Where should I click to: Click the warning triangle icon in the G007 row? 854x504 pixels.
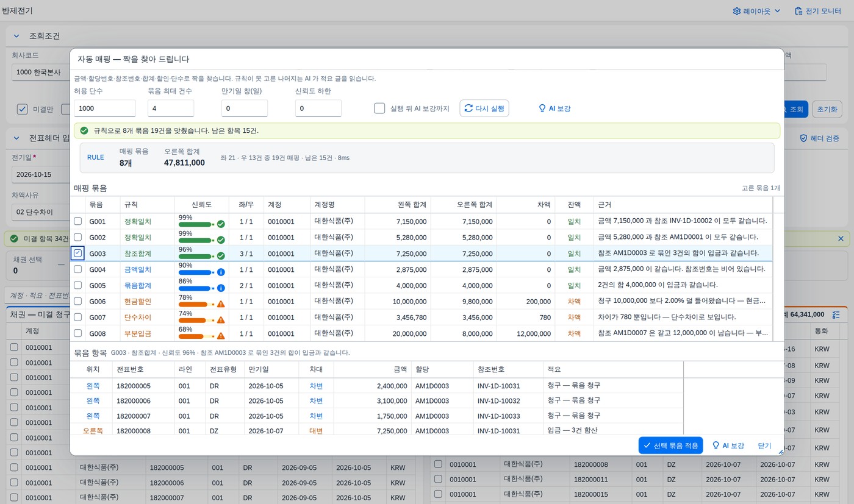tap(221, 320)
